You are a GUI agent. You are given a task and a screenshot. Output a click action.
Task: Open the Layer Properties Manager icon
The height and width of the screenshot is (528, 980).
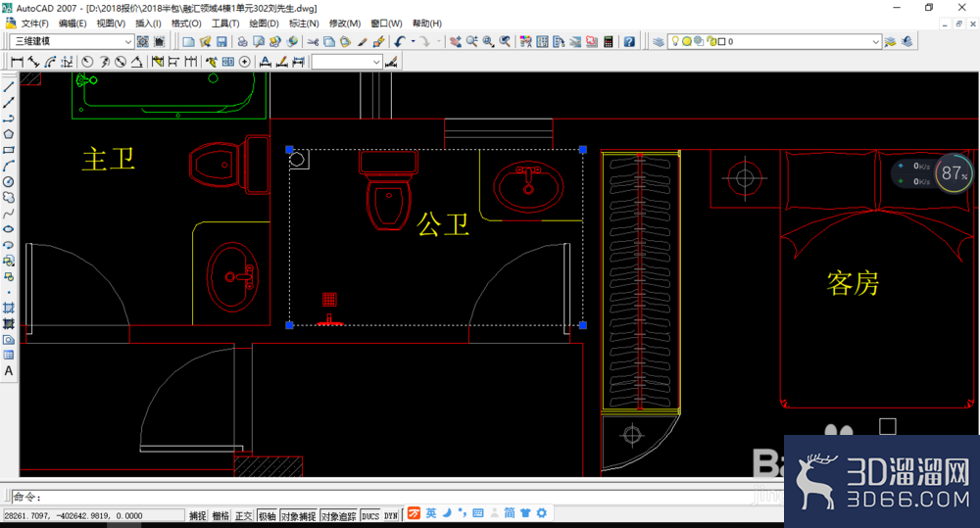click(659, 42)
